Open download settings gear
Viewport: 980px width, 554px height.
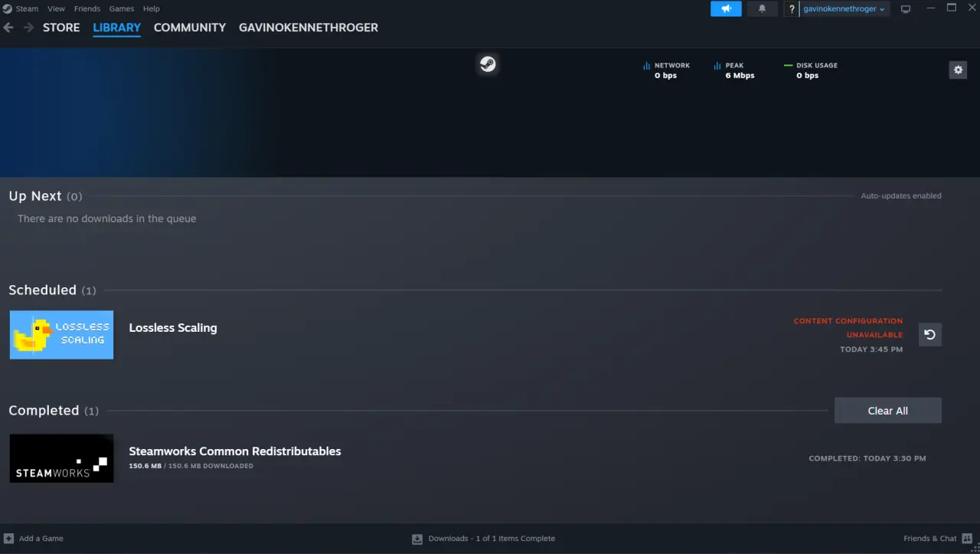coord(958,70)
